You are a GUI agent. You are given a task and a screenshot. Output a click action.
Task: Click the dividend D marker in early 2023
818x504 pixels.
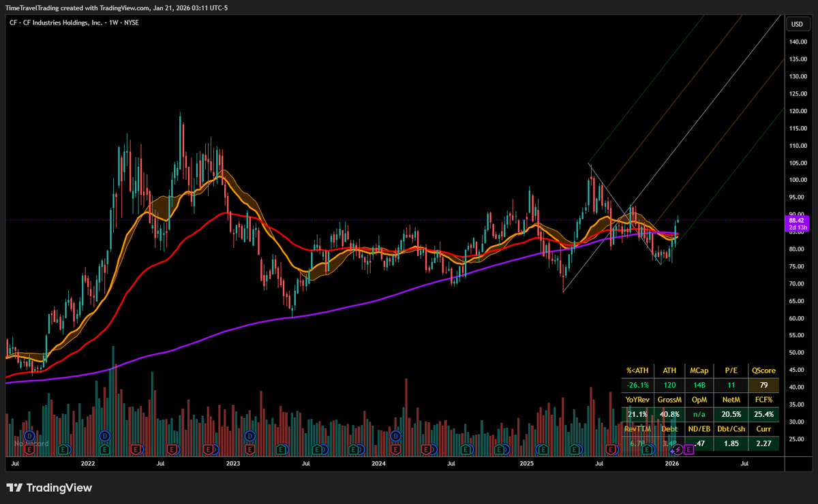click(250, 436)
